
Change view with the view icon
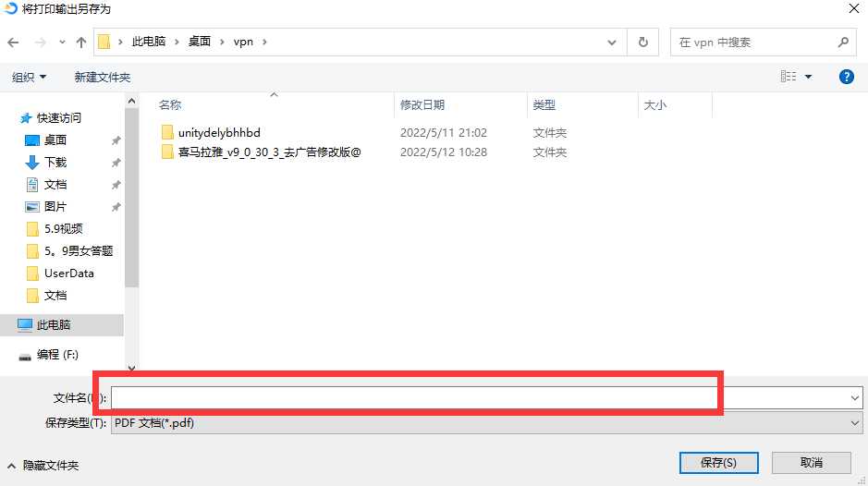(789, 77)
